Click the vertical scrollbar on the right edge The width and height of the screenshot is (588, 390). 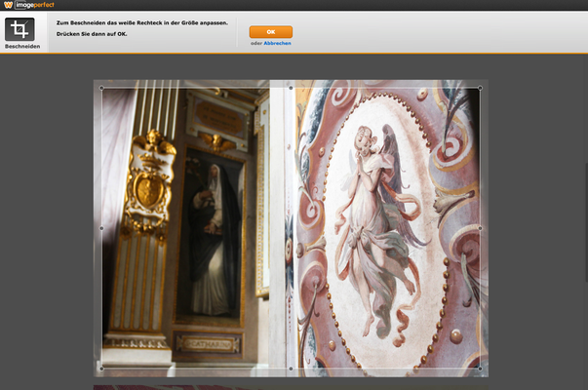pyautogui.click(x=586, y=222)
